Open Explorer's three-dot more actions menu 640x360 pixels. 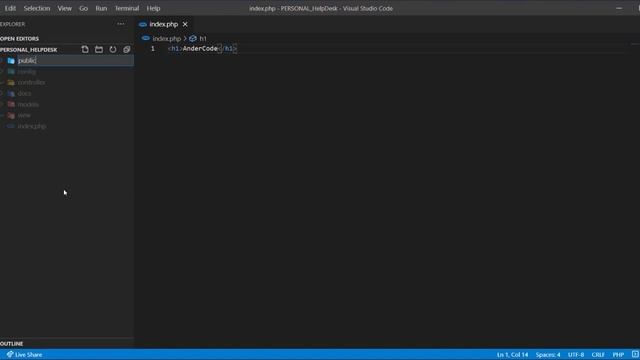(x=120, y=24)
